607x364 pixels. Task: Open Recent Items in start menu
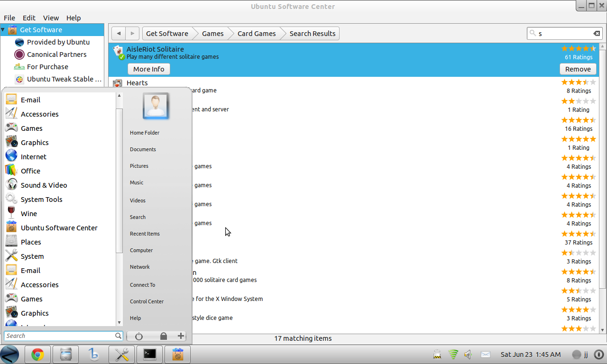click(145, 234)
